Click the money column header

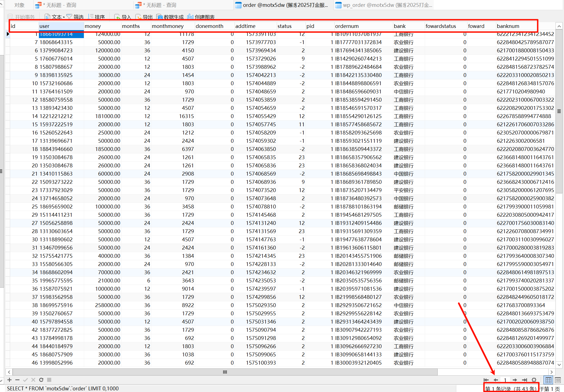pos(102,26)
